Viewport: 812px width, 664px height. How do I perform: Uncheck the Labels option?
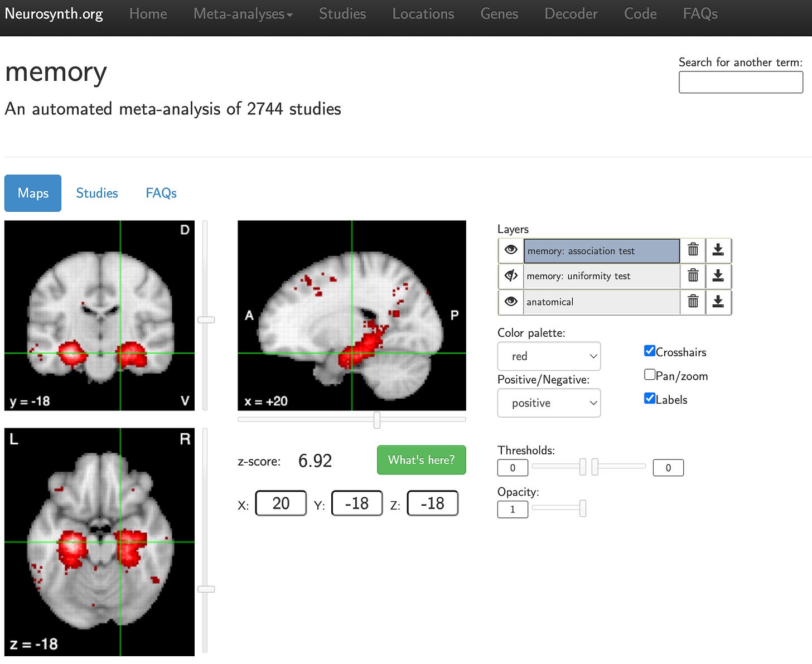[x=649, y=398]
